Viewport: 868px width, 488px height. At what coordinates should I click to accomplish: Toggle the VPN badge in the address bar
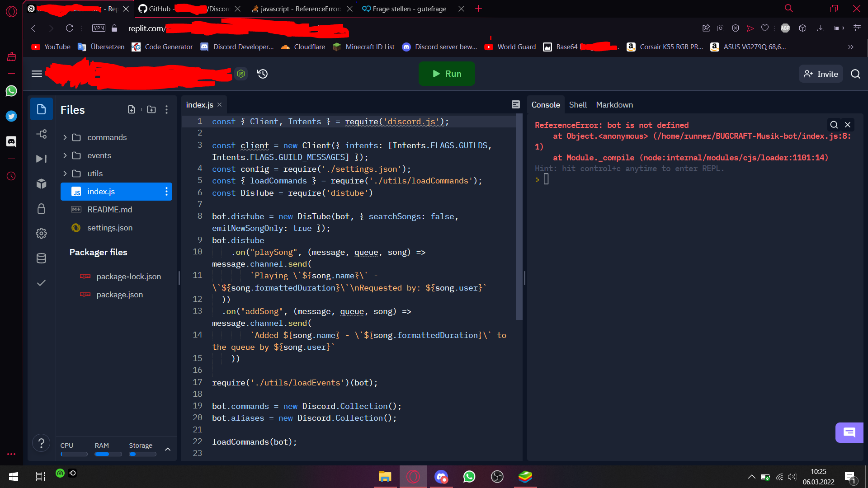(x=99, y=28)
